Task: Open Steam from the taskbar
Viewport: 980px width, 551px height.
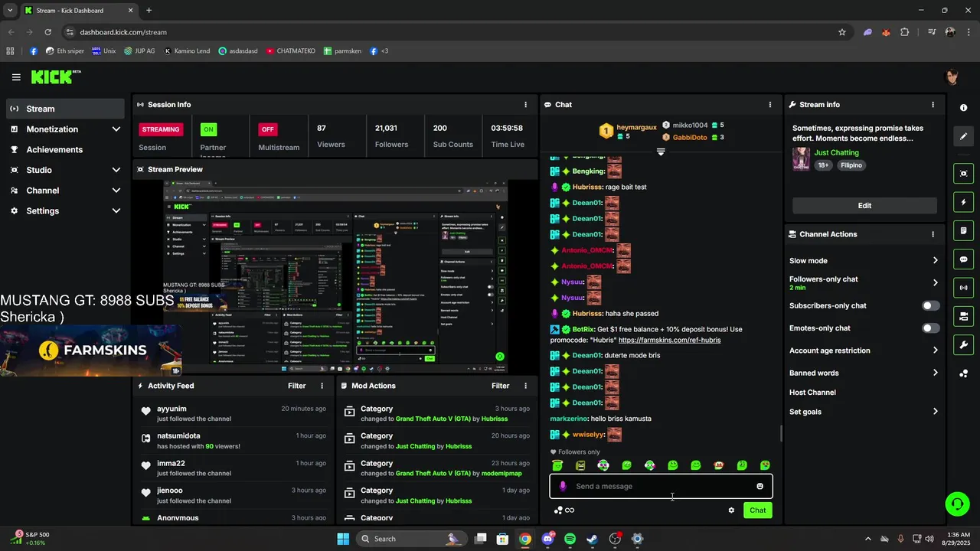Action: coord(593,539)
